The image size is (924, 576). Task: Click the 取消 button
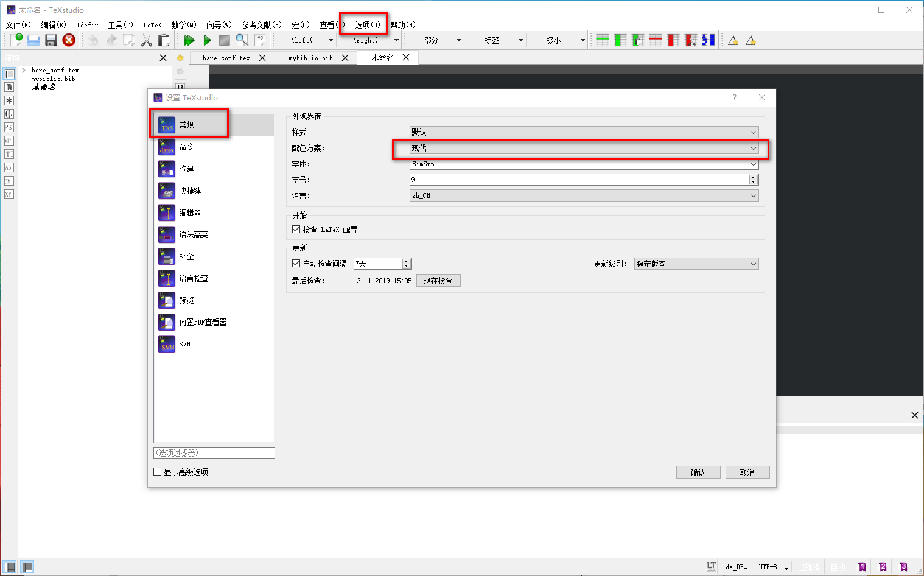pos(747,472)
